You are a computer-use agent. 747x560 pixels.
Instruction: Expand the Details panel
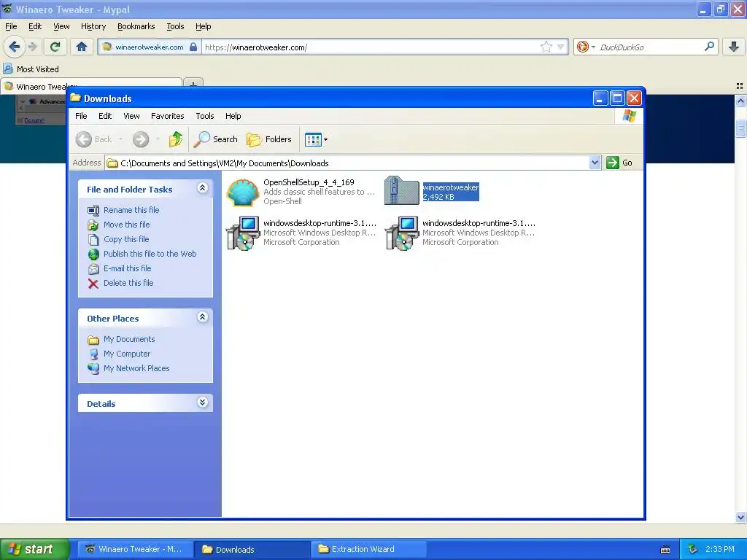[x=202, y=402]
